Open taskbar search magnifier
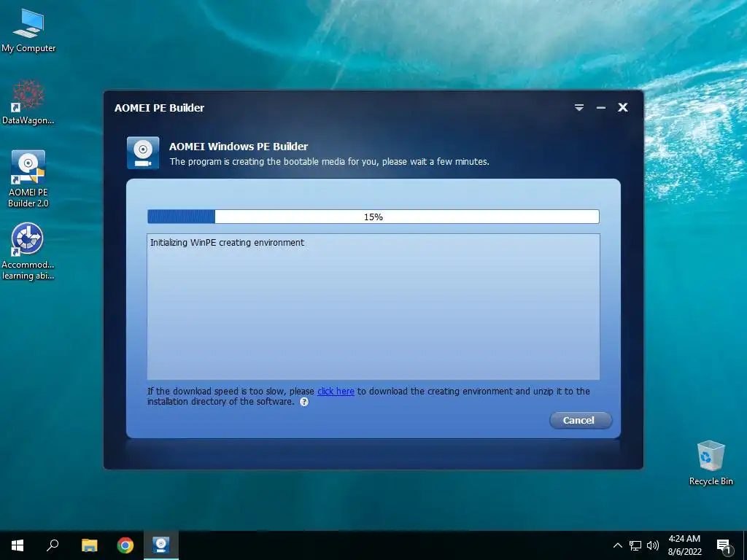The image size is (747, 560). 53,545
